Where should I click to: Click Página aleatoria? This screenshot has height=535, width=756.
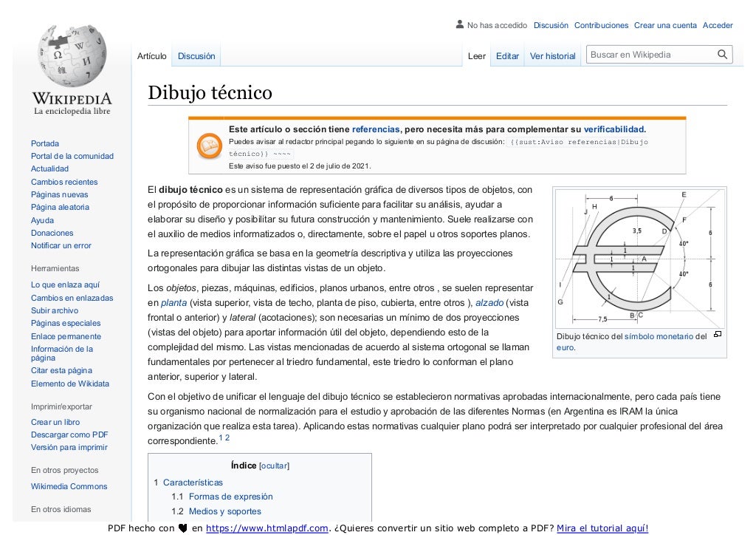click(60, 207)
